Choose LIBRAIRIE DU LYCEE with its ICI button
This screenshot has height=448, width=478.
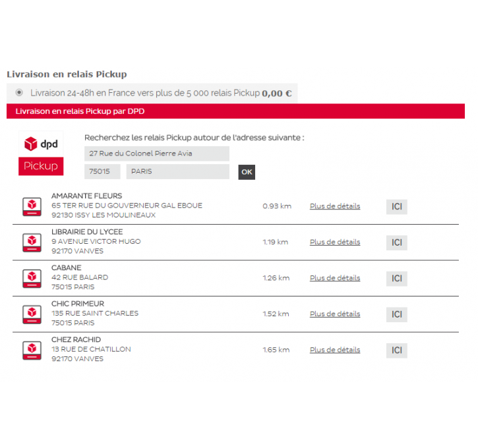(397, 242)
